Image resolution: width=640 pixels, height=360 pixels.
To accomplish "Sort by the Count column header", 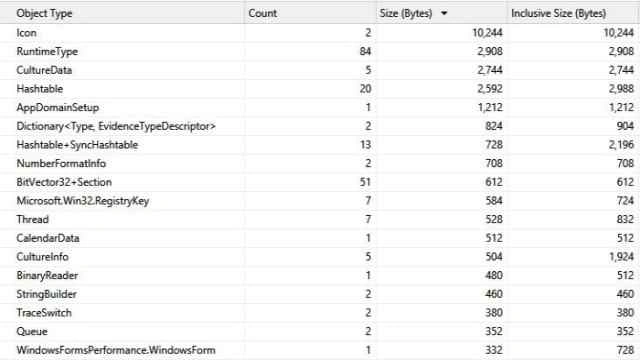I will pyautogui.click(x=310, y=13).
